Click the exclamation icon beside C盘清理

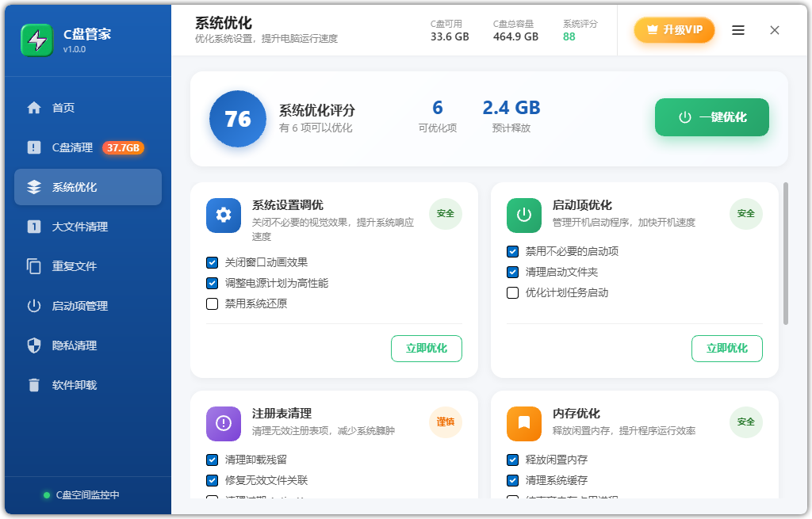(33, 147)
